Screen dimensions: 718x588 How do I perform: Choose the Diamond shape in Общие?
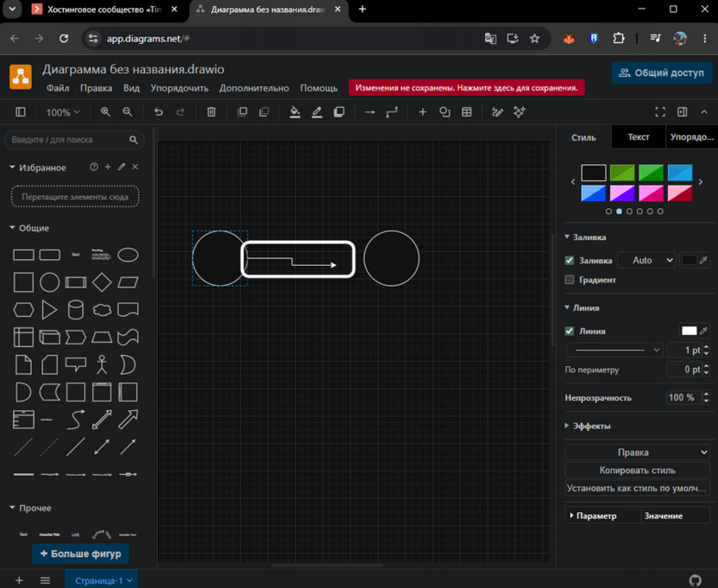tap(102, 282)
